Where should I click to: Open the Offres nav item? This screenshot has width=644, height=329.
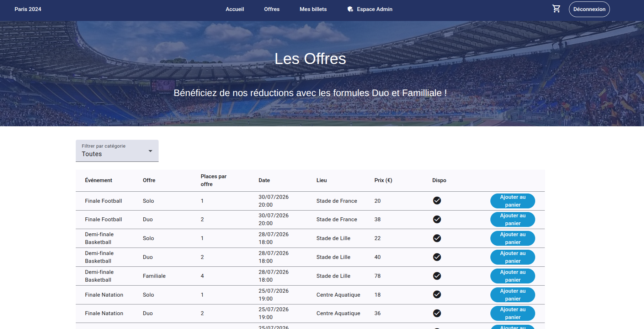point(272,9)
